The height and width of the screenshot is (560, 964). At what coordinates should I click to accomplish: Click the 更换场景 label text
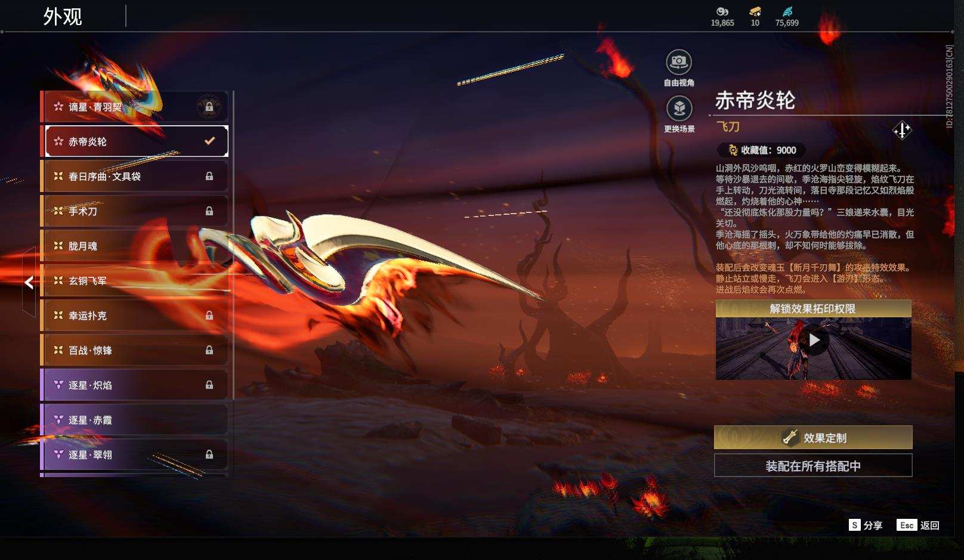pos(679,129)
